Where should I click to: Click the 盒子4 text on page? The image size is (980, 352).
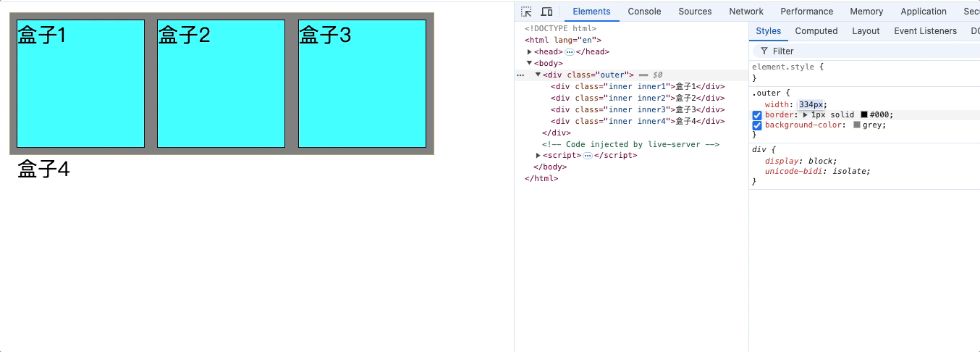[x=43, y=169]
